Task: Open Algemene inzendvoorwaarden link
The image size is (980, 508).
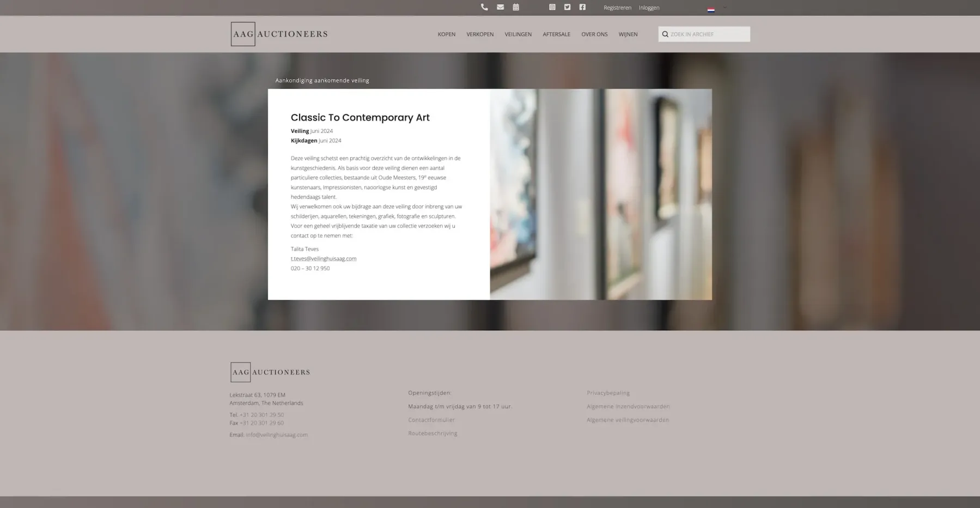Action: coord(628,406)
